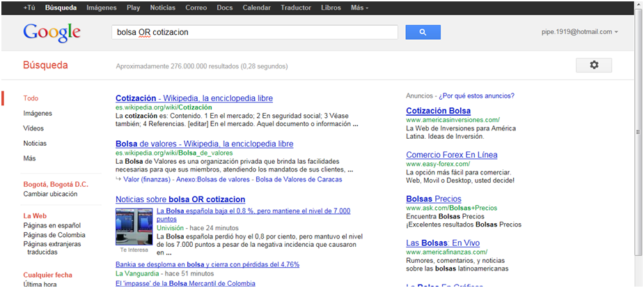
Task: Click the www.americasinversiones.com/ ad URL
Action: tap(453, 120)
